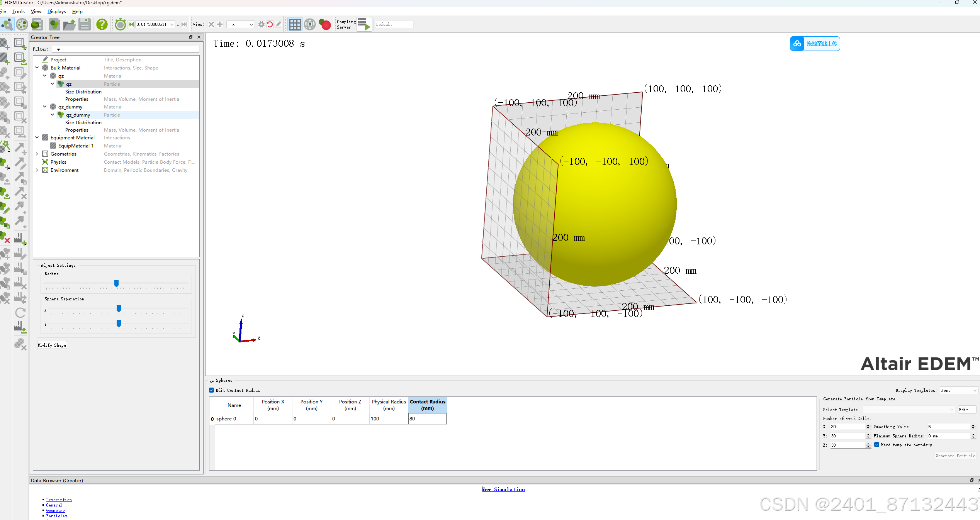
Task: Click the Save floppy disk icon
Action: (x=84, y=24)
